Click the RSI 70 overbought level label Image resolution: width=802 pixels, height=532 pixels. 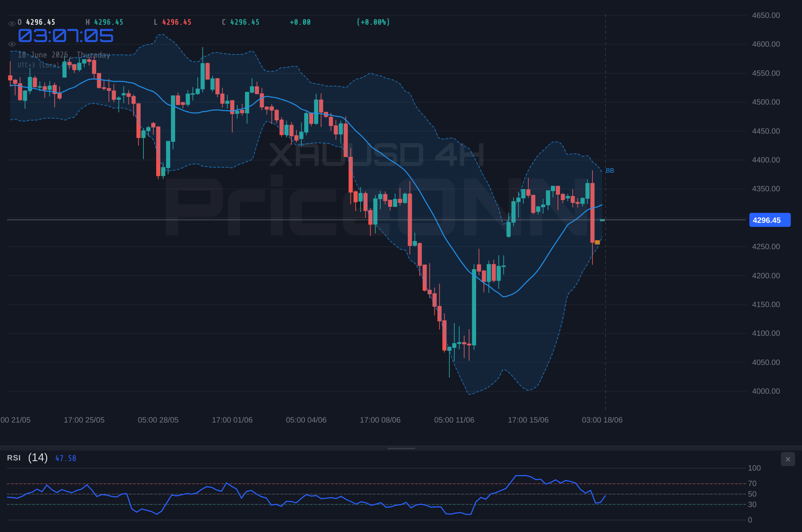[x=752, y=484]
